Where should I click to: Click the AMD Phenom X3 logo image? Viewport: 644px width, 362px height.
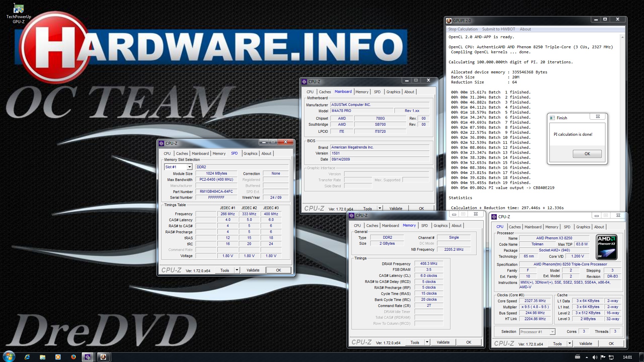point(606,247)
